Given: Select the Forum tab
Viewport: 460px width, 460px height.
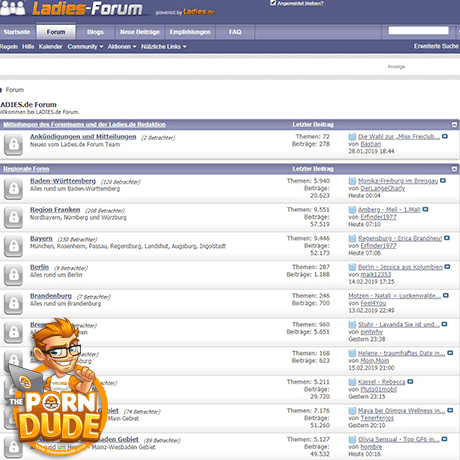Looking at the screenshot, I should click(x=56, y=32).
